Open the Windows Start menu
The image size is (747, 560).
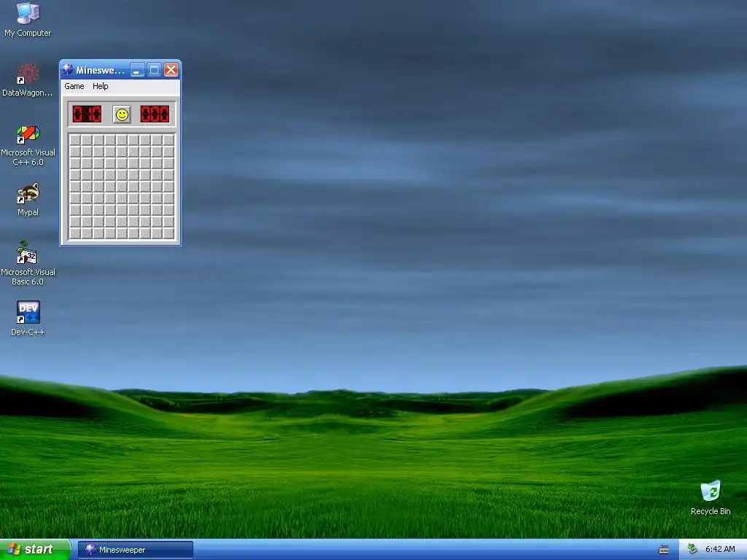35,550
